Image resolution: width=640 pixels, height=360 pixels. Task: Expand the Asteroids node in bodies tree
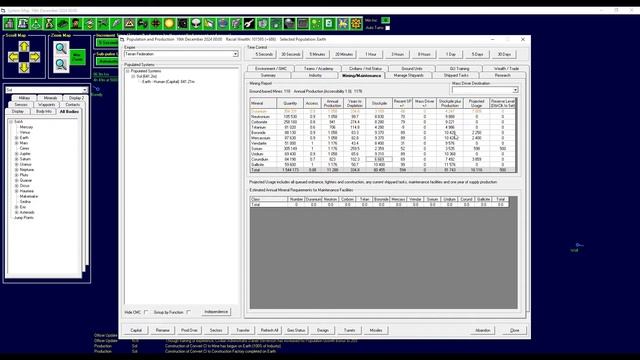point(16,212)
